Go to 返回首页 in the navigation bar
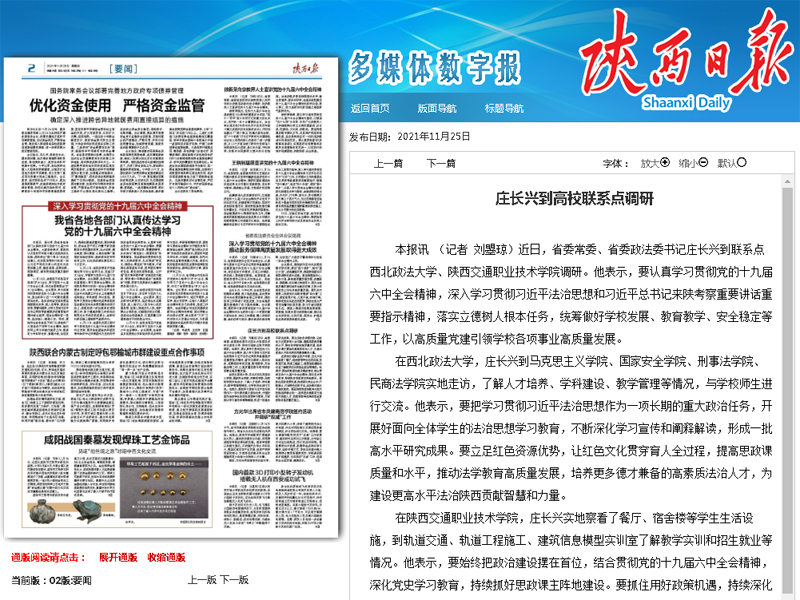800x600 pixels. click(369, 107)
